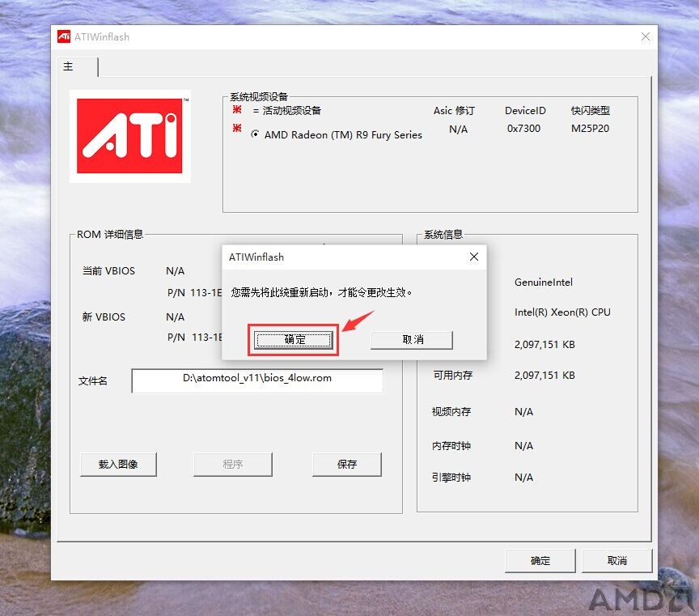This screenshot has width=699, height=616.
Task: Click the '新 VBIOS' label
Action: pyautogui.click(x=104, y=316)
